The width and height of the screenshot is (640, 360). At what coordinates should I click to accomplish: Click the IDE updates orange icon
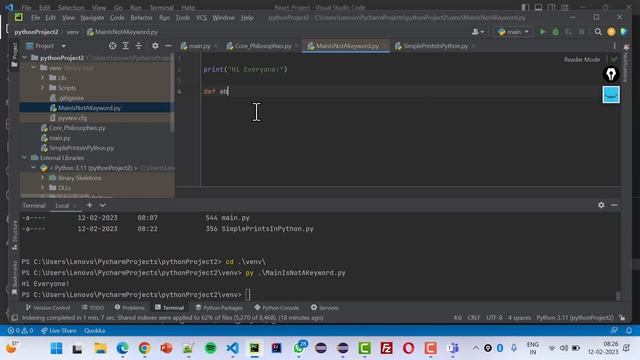click(611, 32)
